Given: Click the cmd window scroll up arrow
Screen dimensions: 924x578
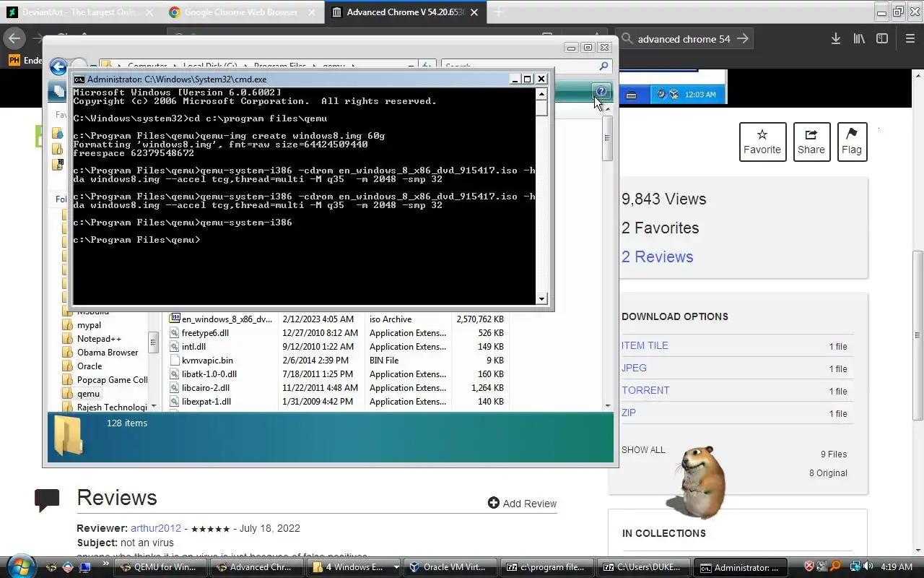Looking at the screenshot, I should pyautogui.click(x=541, y=94).
